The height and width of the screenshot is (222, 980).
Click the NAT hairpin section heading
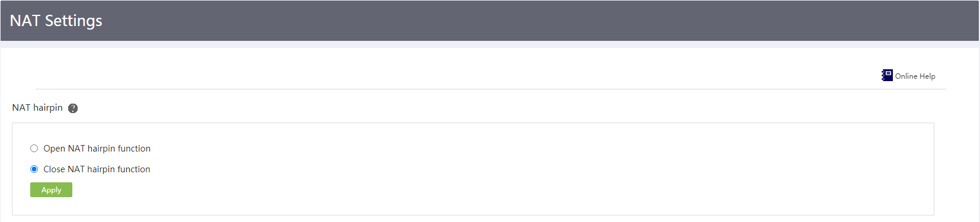(37, 107)
